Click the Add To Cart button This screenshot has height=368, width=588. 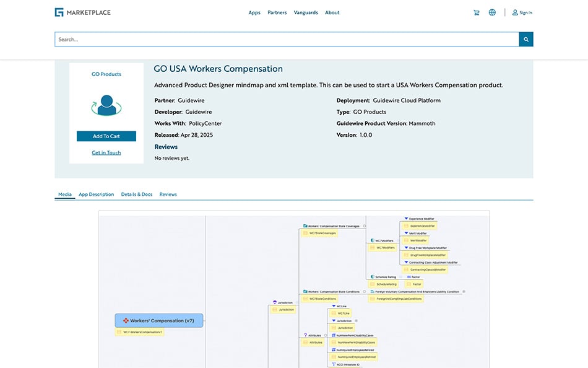tap(106, 136)
